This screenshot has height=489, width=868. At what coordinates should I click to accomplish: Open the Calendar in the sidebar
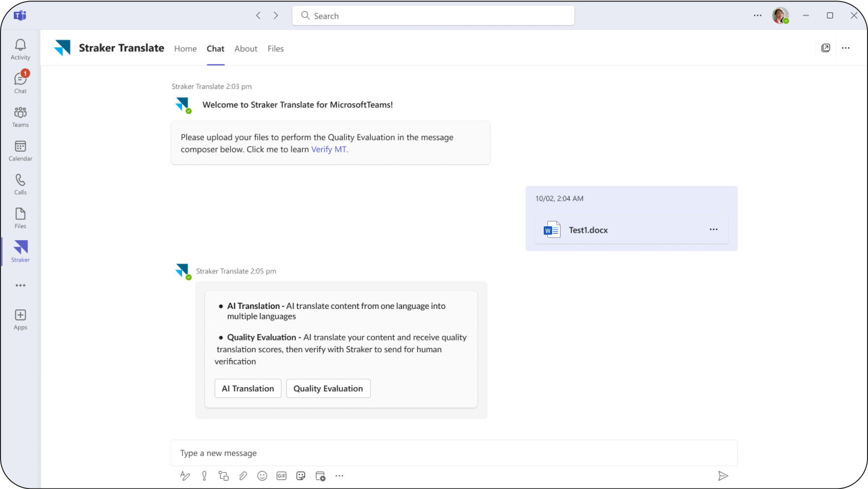tap(20, 151)
